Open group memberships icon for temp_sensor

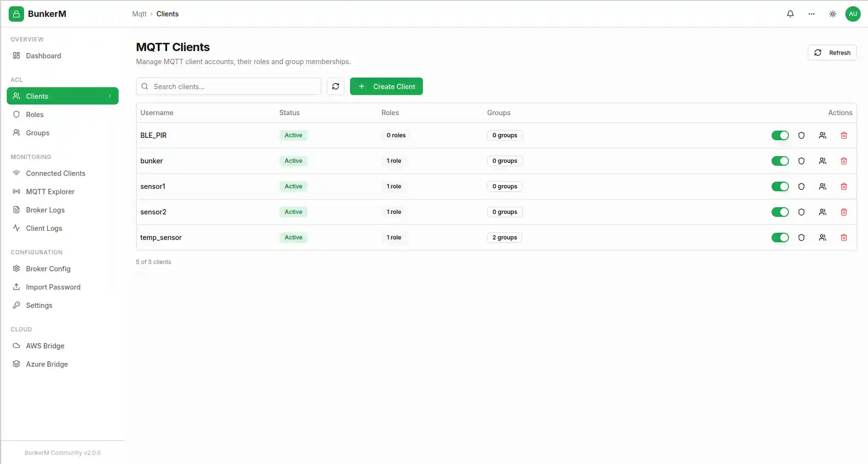tap(823, 238)
